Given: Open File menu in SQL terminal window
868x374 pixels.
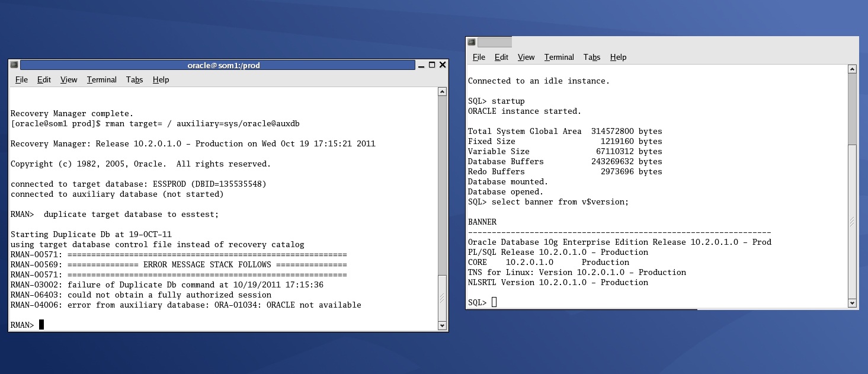Looking at the screenshot, I should click(x=479, y=57).
